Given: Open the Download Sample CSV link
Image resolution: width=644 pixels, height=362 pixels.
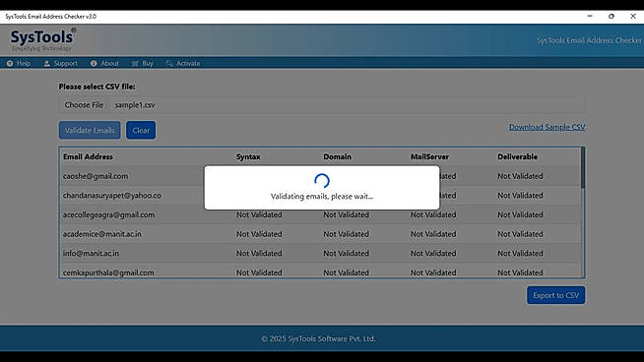Looking at the screenshot, I should tap(547, 127).
